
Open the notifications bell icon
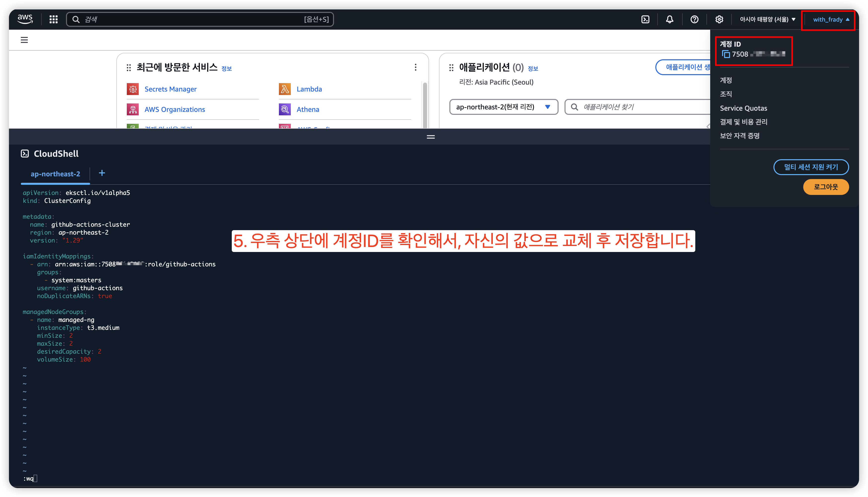tap(669, 19)
